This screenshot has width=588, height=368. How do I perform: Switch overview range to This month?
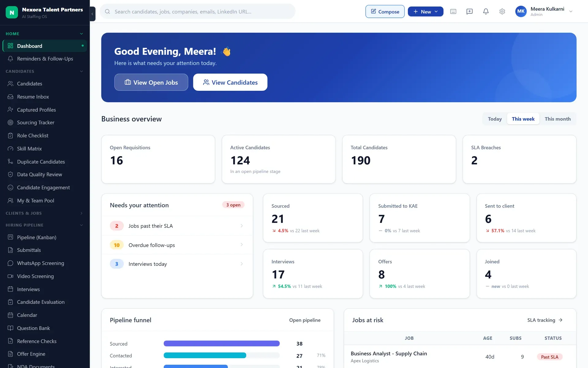557,119
